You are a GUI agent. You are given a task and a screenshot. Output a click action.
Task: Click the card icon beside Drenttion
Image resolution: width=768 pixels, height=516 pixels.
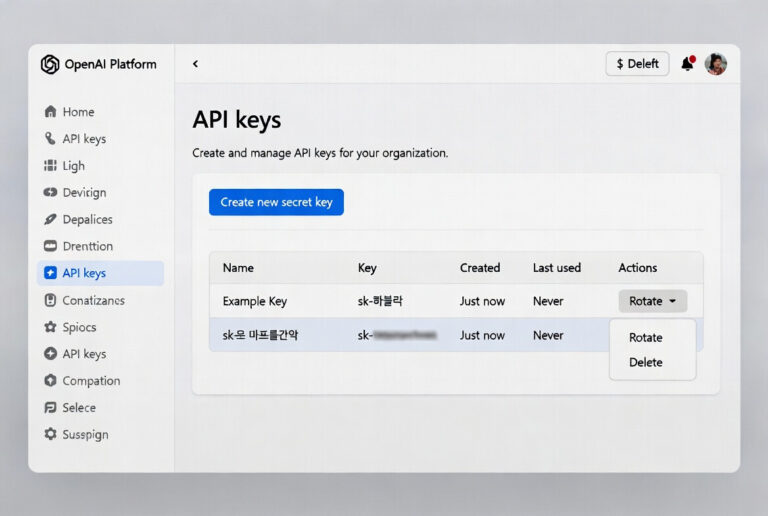pyautogui.click(x=50, y=246)
